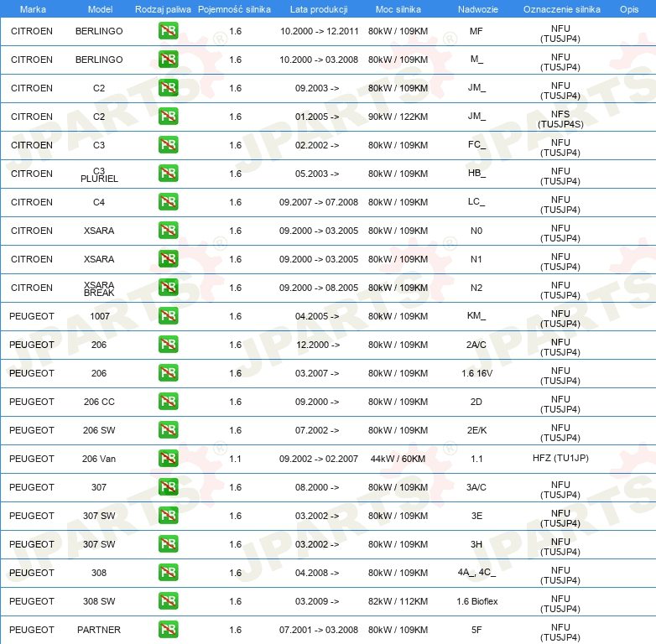Screen dimensions: 656x644
Task: Click the date range 07.2001 -> 03.2008
Action: [319, 630]
